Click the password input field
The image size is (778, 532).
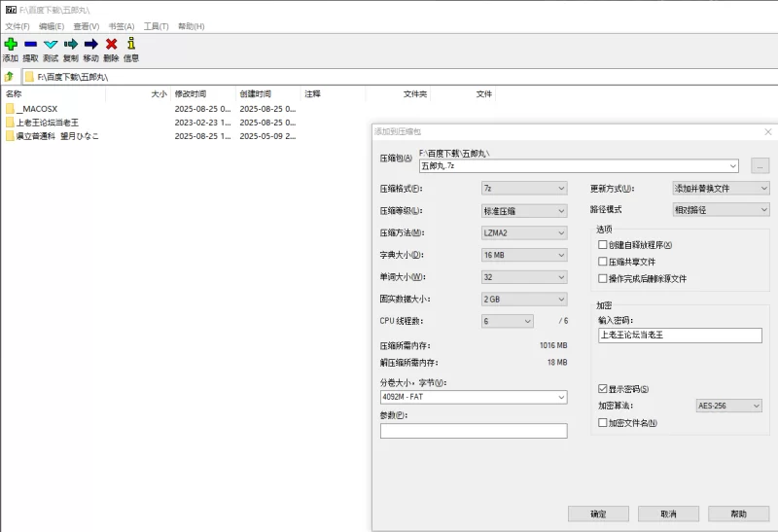coord(680,336)
